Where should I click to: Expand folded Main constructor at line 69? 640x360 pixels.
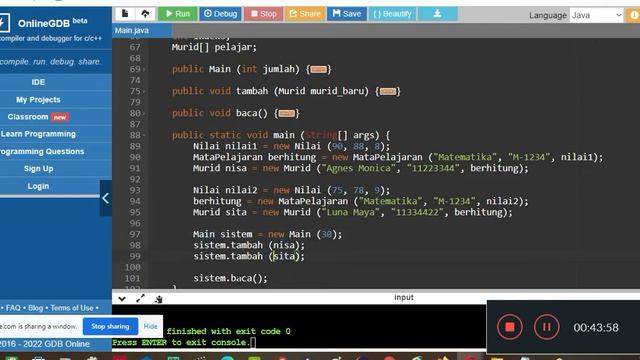click(144, 70)
